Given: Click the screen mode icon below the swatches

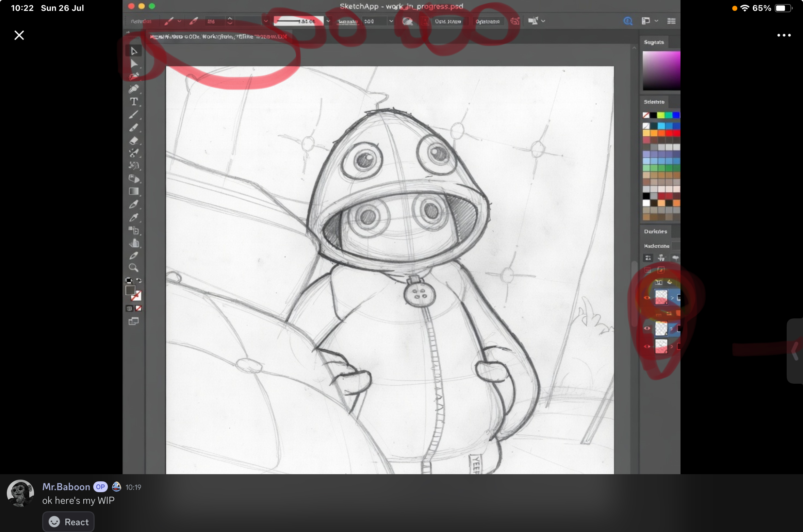Looking at the screenshot, I should (133, 321).
